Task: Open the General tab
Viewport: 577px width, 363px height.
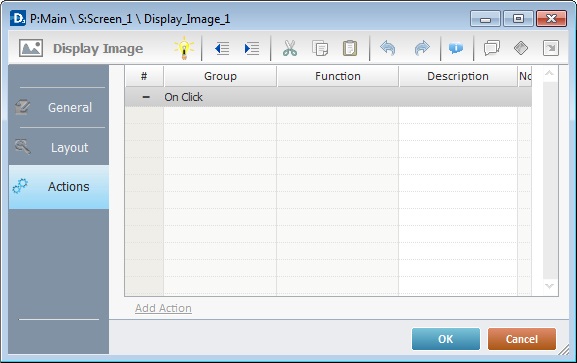Action: [59, 108]
